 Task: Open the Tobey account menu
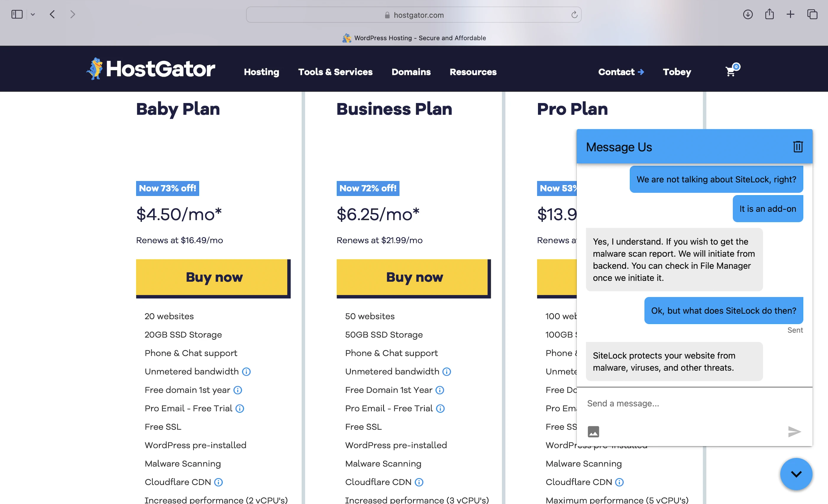tap(677, 72)
